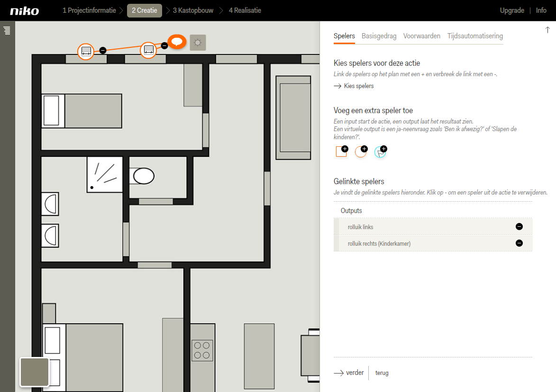Add an extra input using the square plus icon
This screenshot has width=556, height=392.
click(x=342, y=151)
